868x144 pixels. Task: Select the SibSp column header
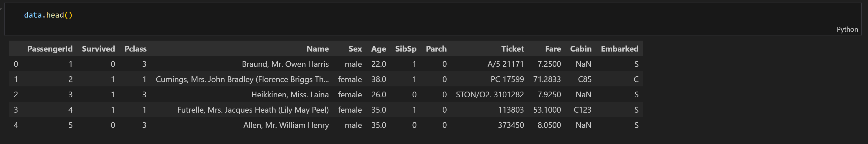(x=406, y=49)
